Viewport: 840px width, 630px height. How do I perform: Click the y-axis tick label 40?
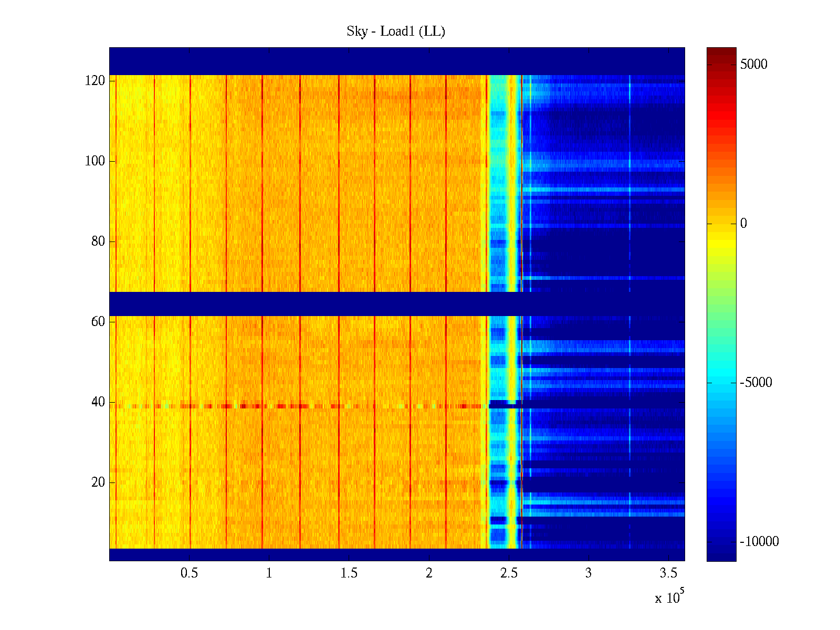(98, 402)
